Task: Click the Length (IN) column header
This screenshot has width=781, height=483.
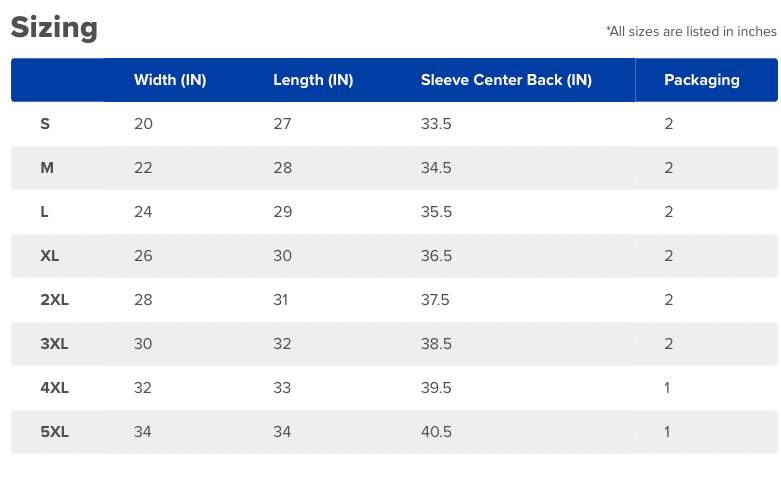Action: [313, 80]
